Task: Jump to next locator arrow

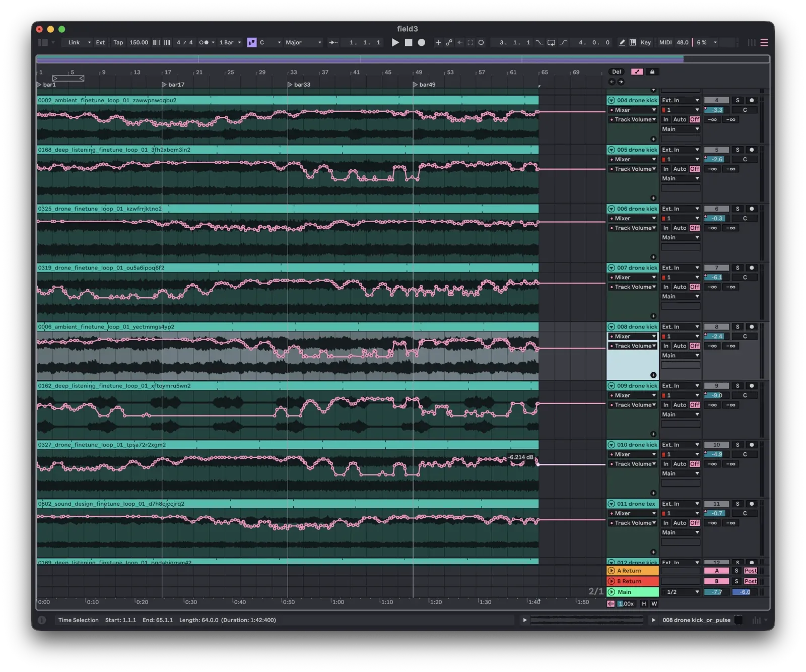Action: pyautogui.click(x=621, y=82)
